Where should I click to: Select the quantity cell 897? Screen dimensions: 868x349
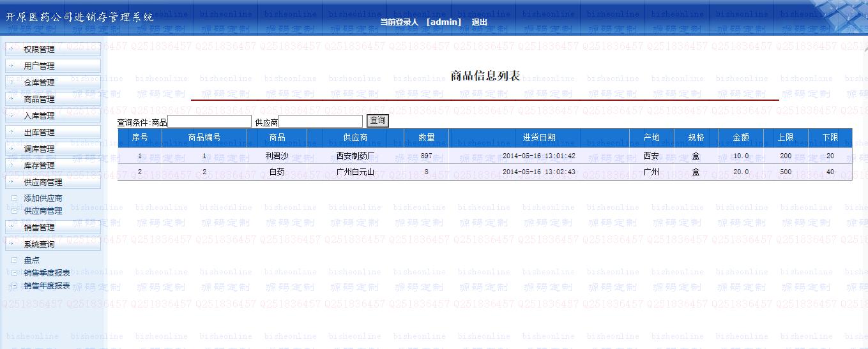(x=427, y=156)
